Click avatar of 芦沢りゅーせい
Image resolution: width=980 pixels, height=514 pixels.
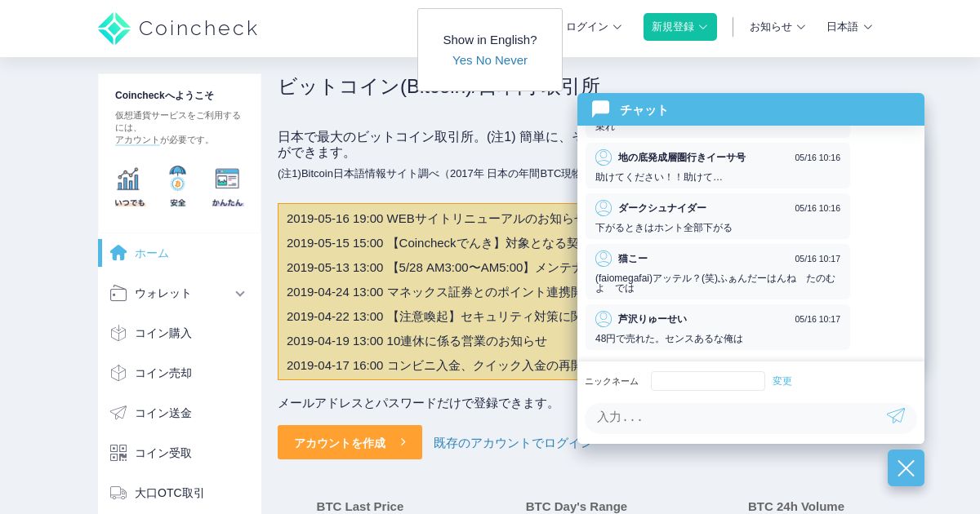(x=604, y=319)
